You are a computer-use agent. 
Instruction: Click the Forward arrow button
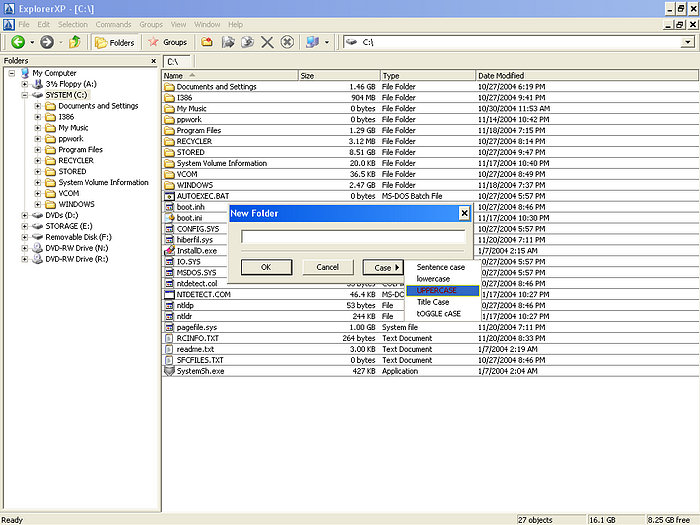click(x=47, y=42)
